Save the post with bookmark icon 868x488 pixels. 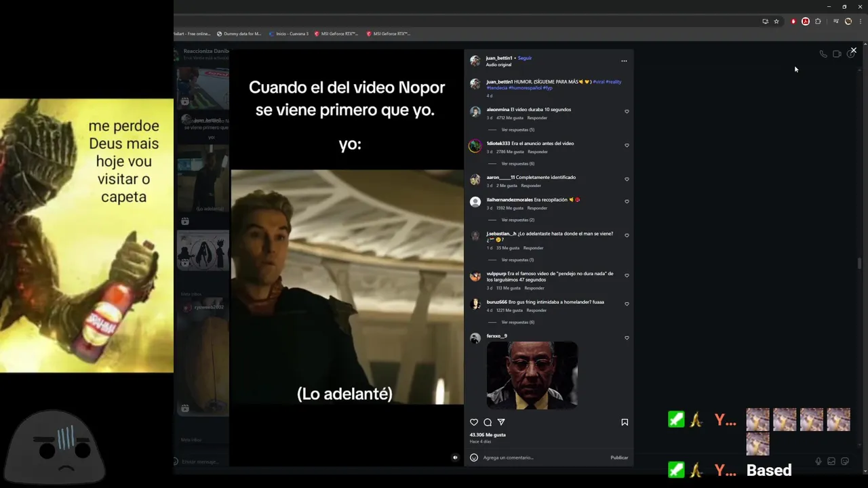tap(625, 422)
